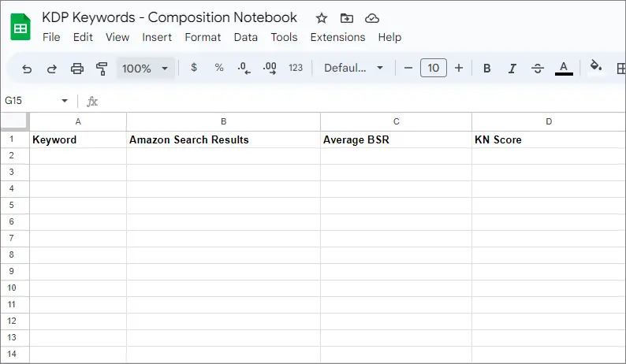626x364 pixels.
Task: Click the font size field showing 10
Action: click(433, 68)
